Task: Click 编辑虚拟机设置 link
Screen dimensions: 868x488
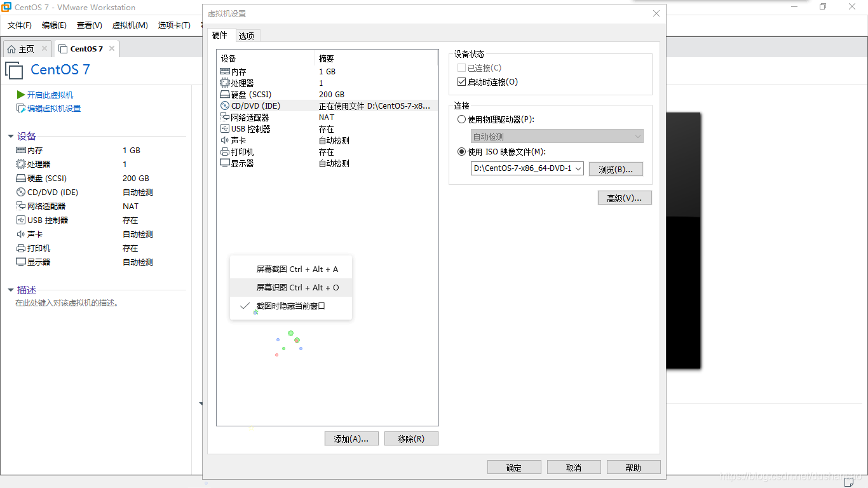Action: (x=54, y=109)
